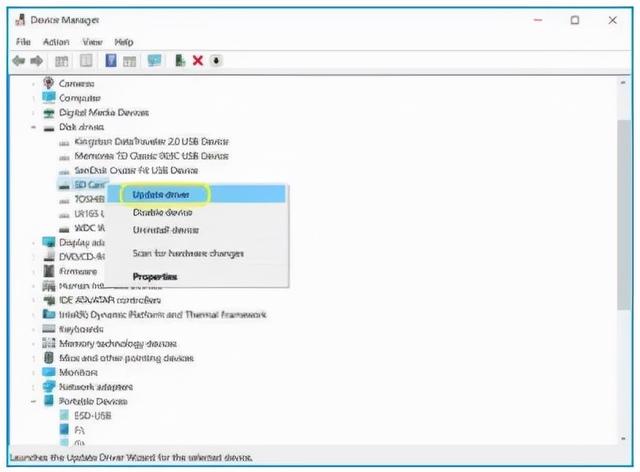640x472 pixels.
Task: Choose Update driver from the context menu
Action: click(196, 194)
